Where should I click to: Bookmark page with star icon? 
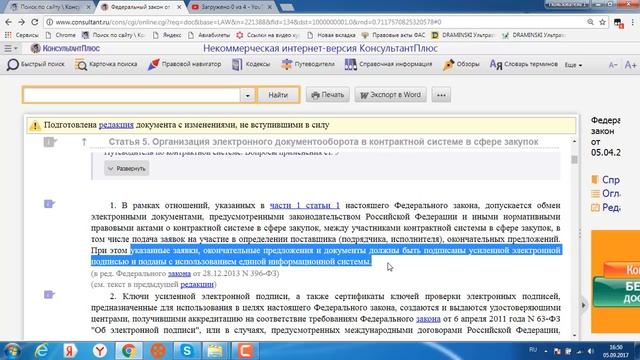click(602, 22)
